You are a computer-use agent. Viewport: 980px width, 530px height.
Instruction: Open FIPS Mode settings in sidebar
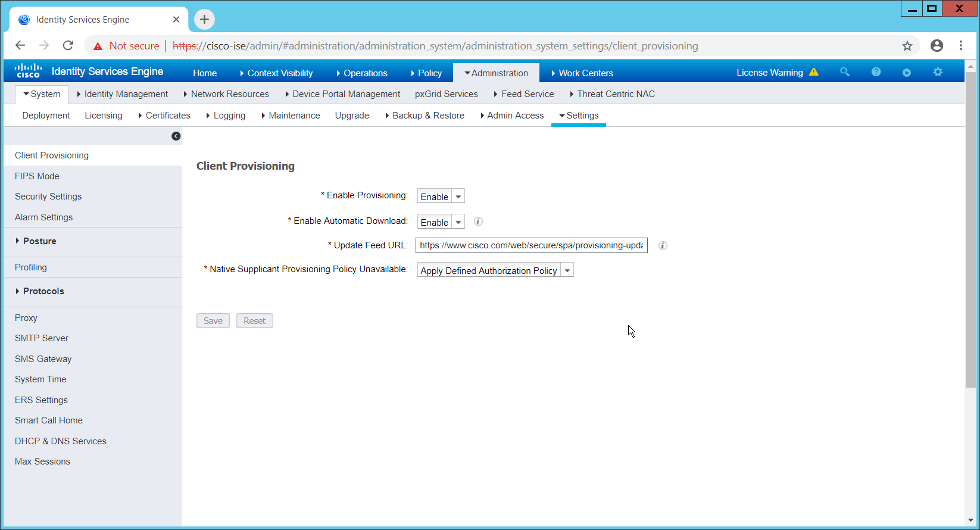[37, 176]
